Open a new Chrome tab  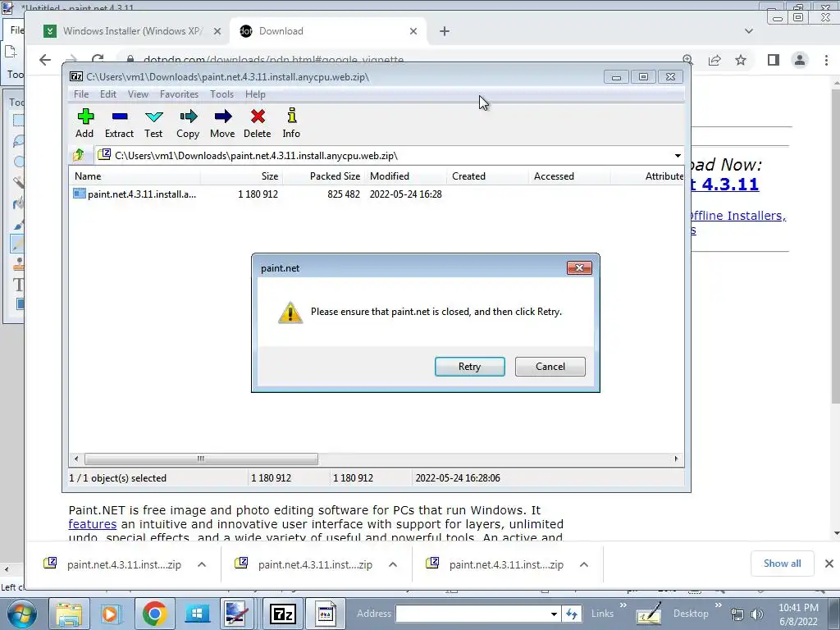tap(444, 31)
